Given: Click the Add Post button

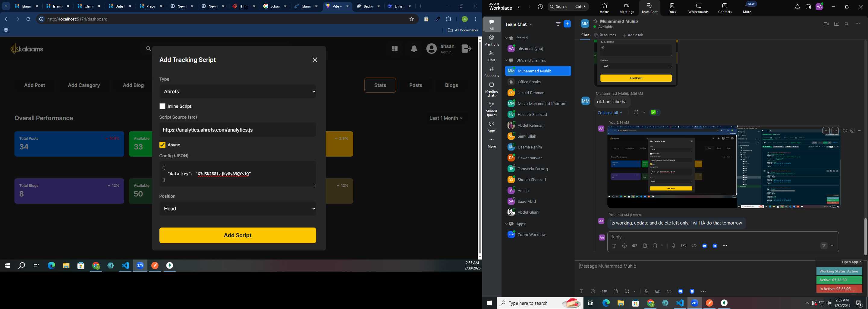Looking at the screenshot, I should click(35, 85).
